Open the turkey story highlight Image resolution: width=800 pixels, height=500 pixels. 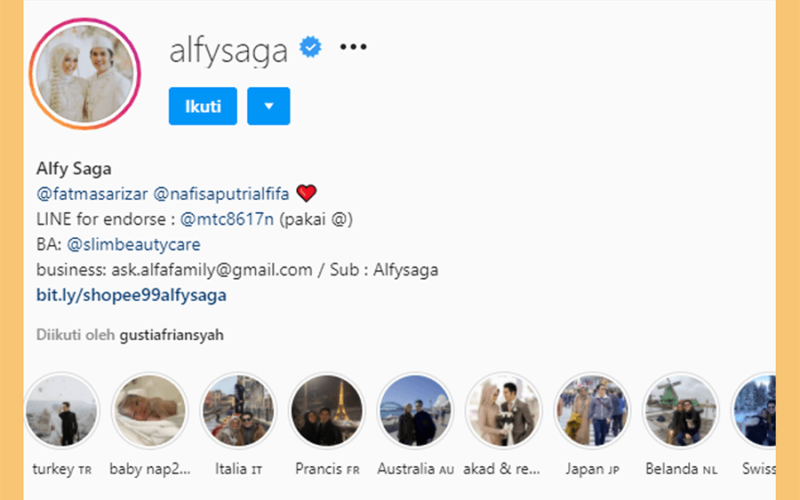click(x=62, y=410)
